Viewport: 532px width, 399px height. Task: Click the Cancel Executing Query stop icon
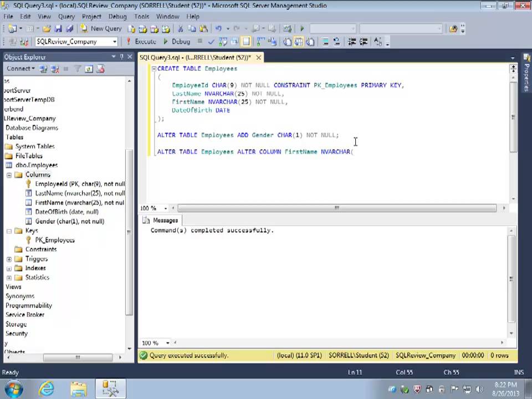(x=200, y=42)
